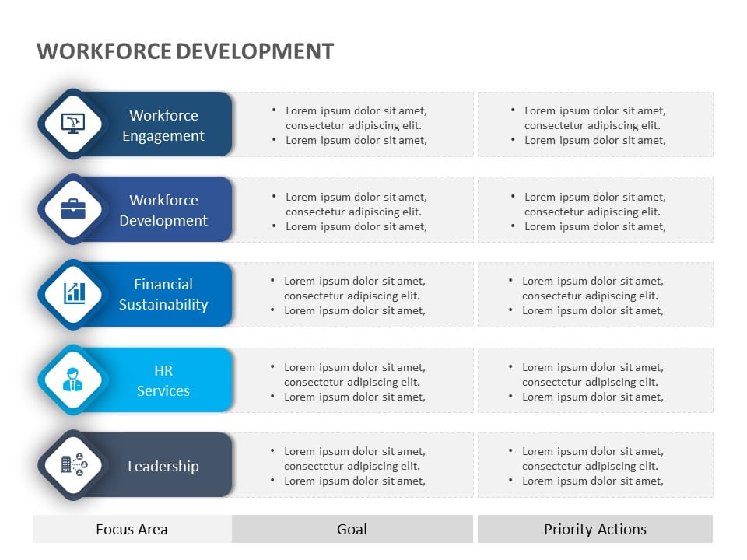Click the WORKFORCE DEVELOPMENT slide title
747x560 pixels.
click(185, 51)
